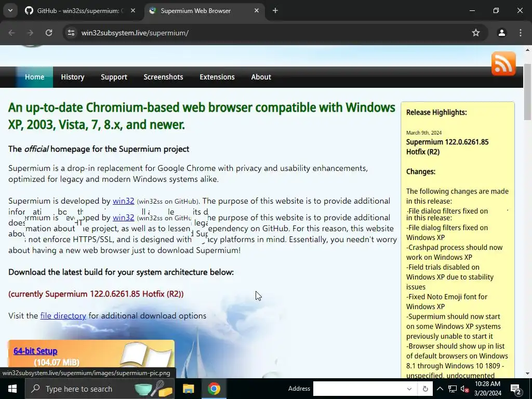Open a new browser tab
The height and width of the screenshot is (399, 532).
[x=275, y=11]
